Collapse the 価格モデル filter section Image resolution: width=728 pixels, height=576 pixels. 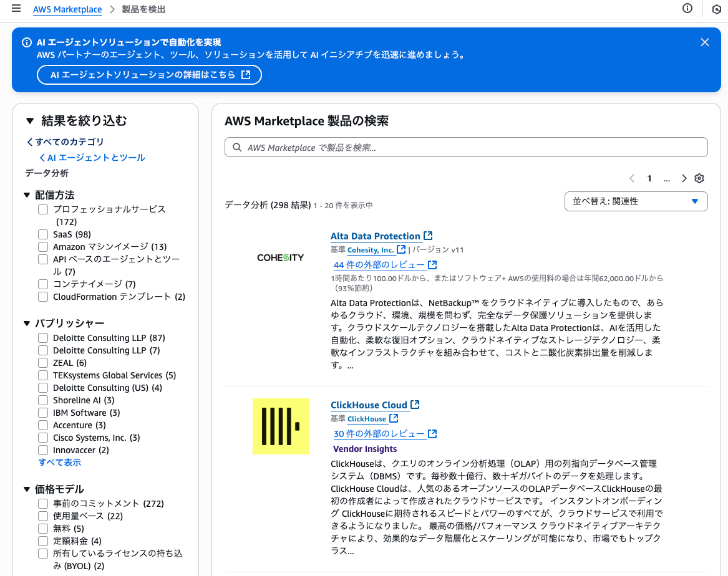click(x=27, y=489)
